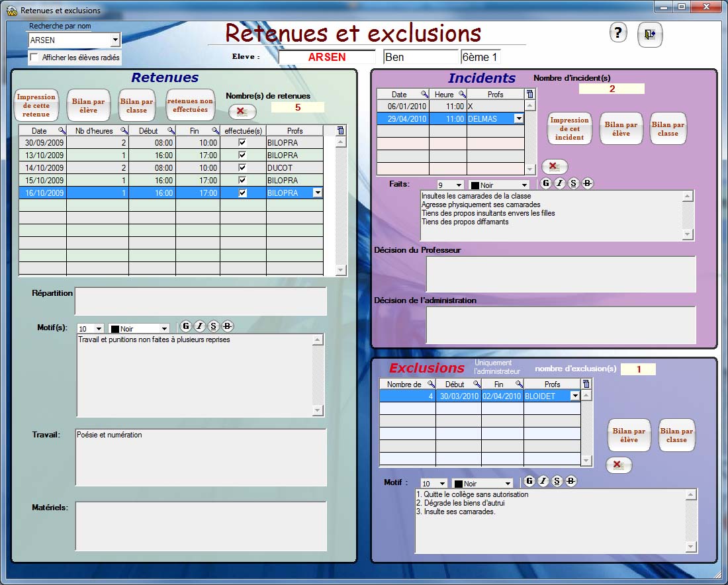Click into the Répartition text field
Image resolution: width=728 pixels, height=585 pixels.
click(x=201, y=301)
